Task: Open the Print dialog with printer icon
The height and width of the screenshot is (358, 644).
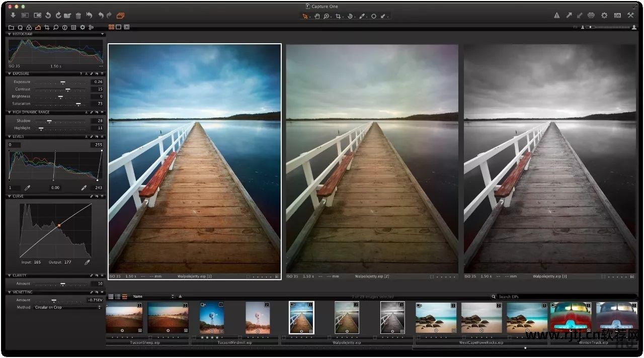Action: 591,16
